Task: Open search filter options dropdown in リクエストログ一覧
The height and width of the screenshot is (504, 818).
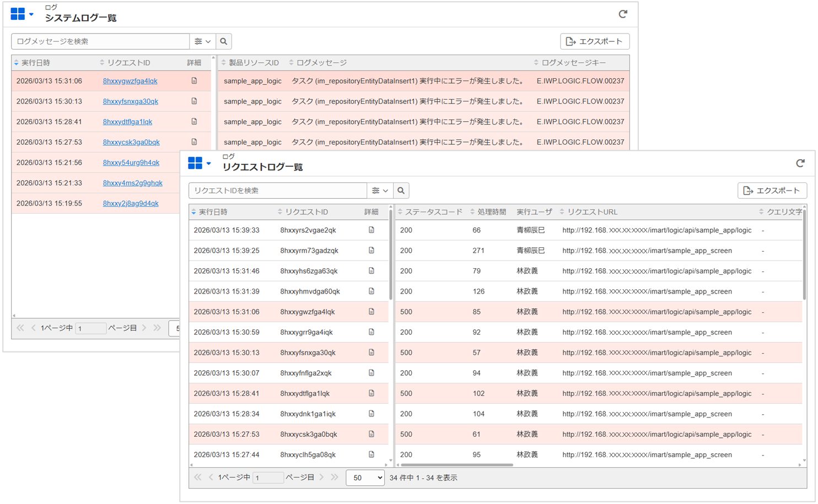Action: coord(380,191)
